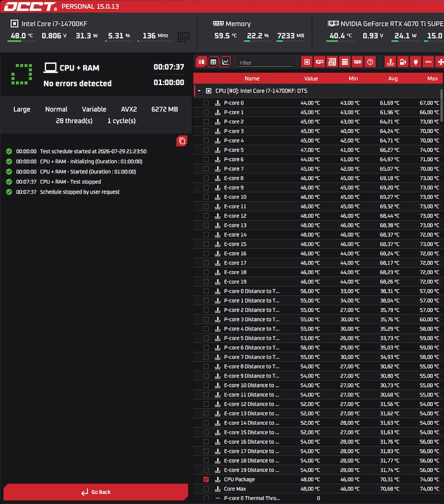Select log entry 'Schedule stopped by user request'
This screenshot has width=444, height=504.
click(x=80, y=192)
